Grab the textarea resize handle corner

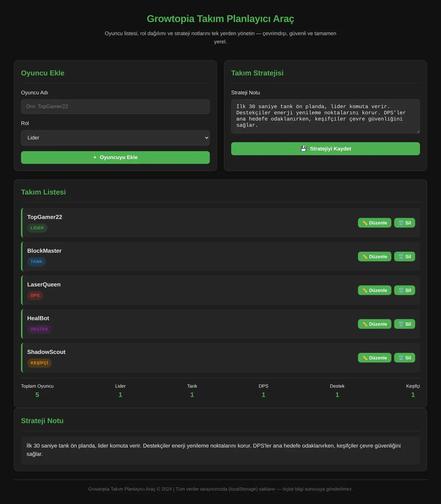(417, 131)
